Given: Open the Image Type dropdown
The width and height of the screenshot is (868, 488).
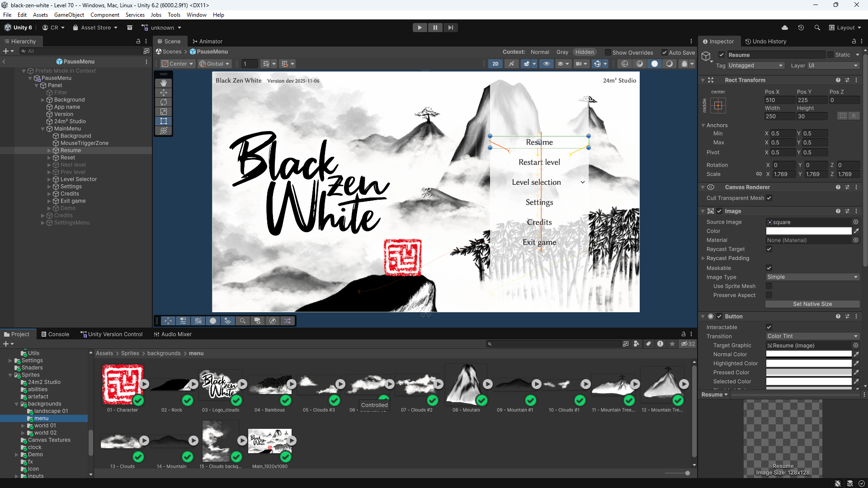Looking at the screenshot, I should click(812, 277).
